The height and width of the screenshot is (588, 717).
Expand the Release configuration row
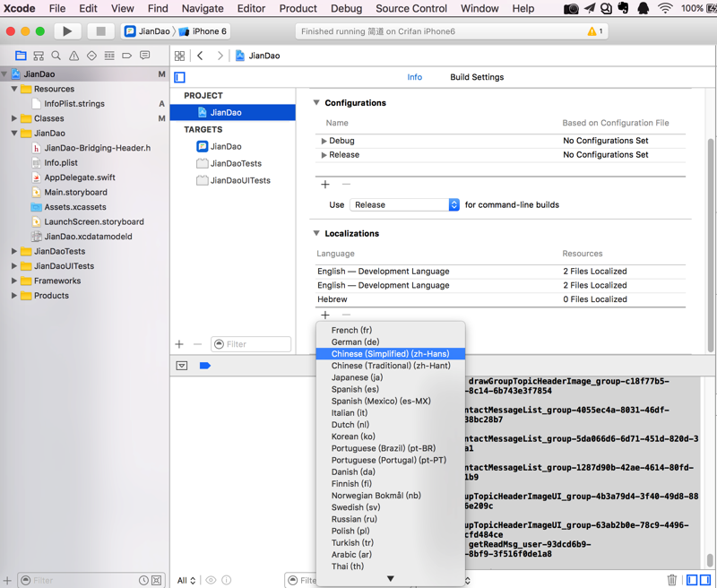[x=324, y=155]
